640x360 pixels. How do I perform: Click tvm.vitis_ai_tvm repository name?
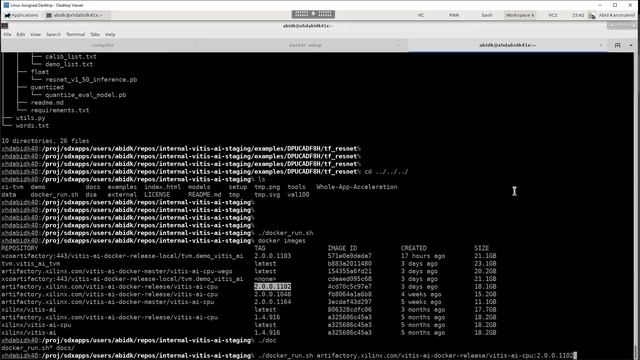tap(30, 264)
